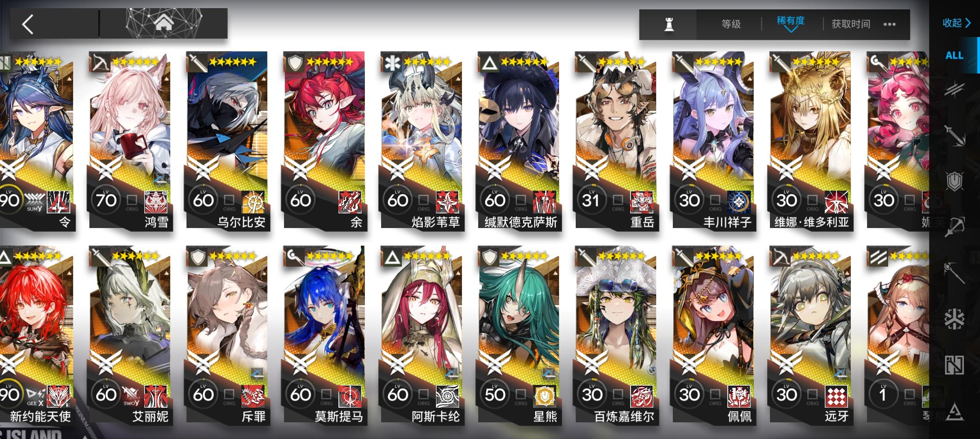
Task: Open operator card 星熊
Action: [x=519, y=336]
